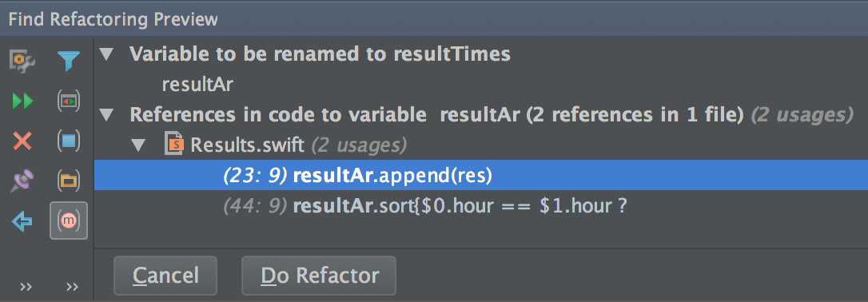
Task: Click the blue funnel filter icon
Action: click(69, 60)
